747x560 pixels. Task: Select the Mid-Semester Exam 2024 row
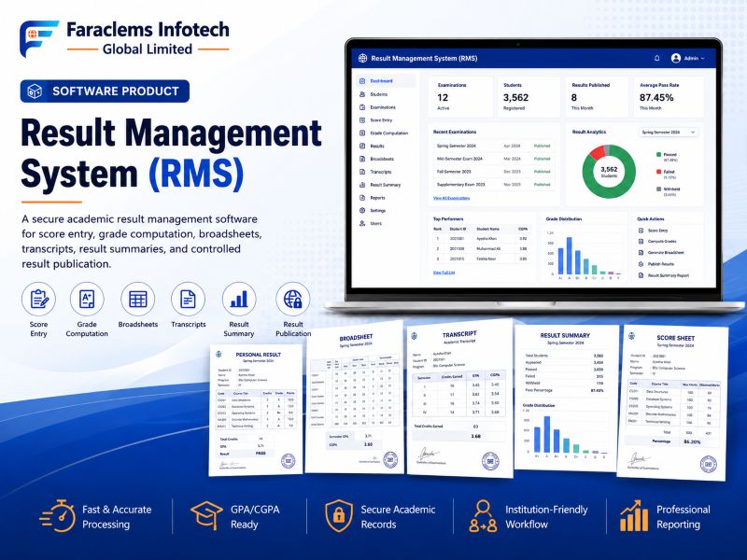pos(494,159)
